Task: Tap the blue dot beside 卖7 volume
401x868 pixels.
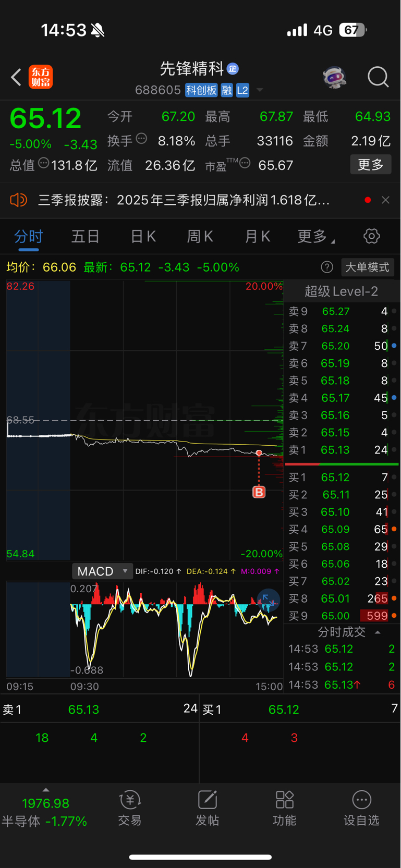Action: (394, 346)
